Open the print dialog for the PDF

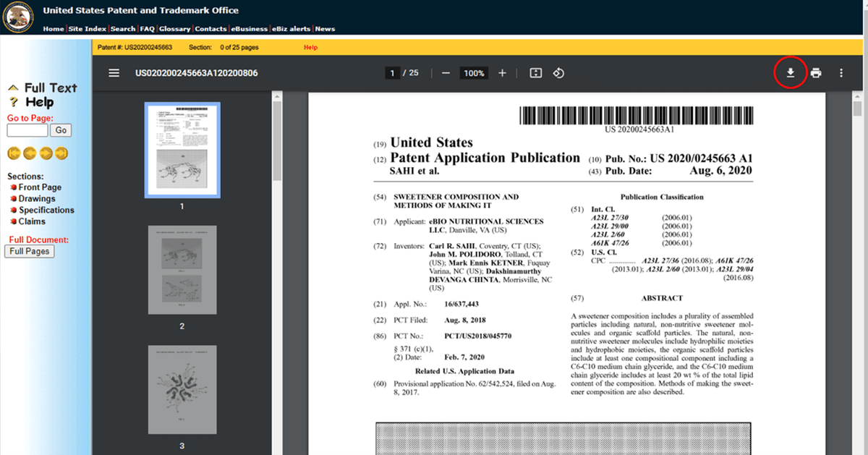[816, 72]
